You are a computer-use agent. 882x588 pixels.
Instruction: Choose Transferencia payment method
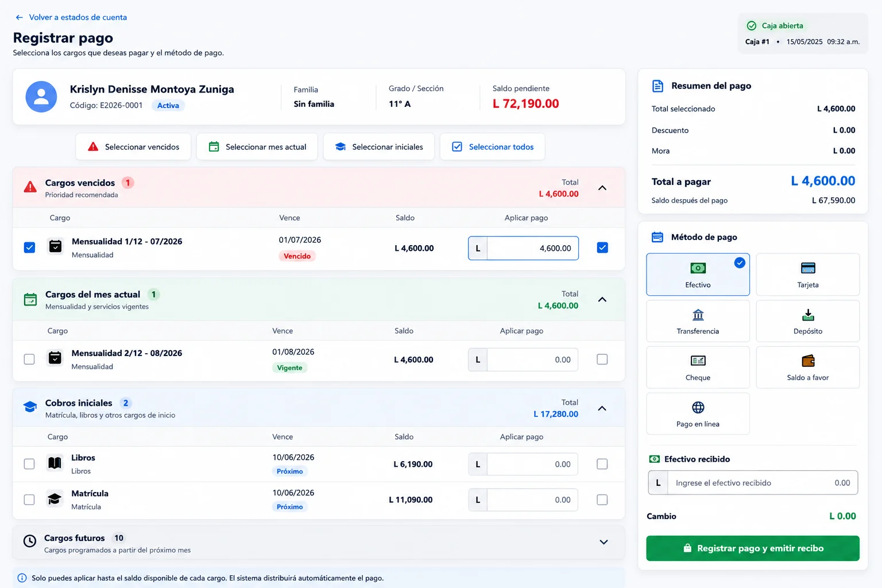(698, 321)
